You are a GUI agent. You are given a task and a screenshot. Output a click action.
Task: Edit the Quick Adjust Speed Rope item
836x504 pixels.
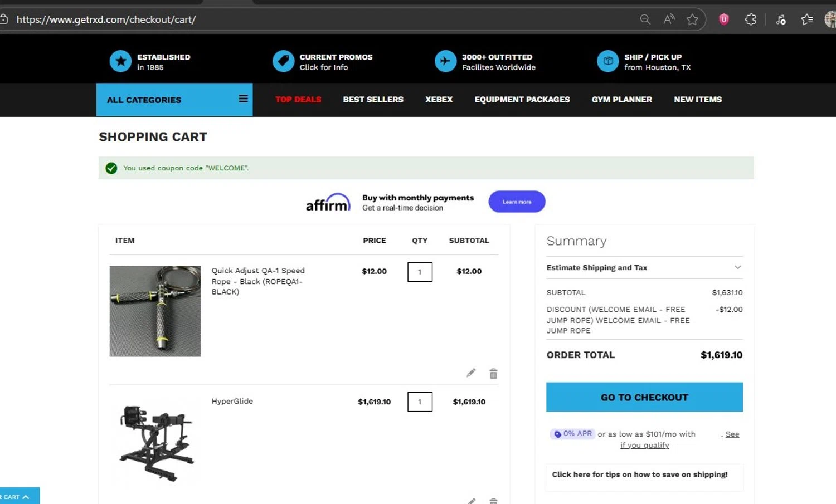tap(471, 373)
